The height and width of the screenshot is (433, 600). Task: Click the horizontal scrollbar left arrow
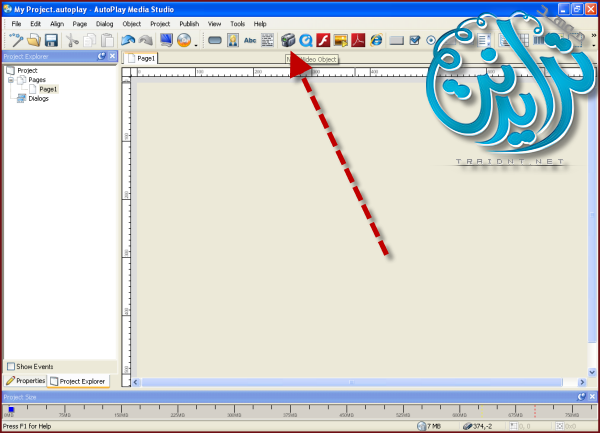[136, 382]
